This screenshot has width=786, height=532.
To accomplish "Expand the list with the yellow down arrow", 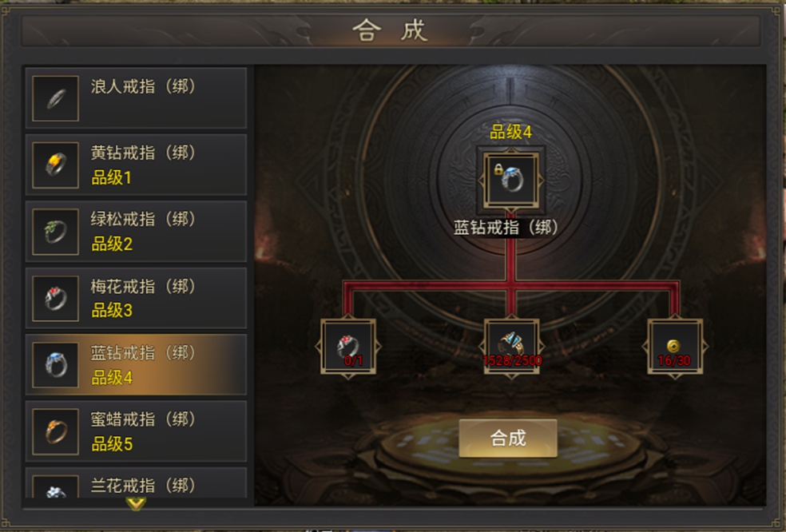I will (x=136, y=503).
